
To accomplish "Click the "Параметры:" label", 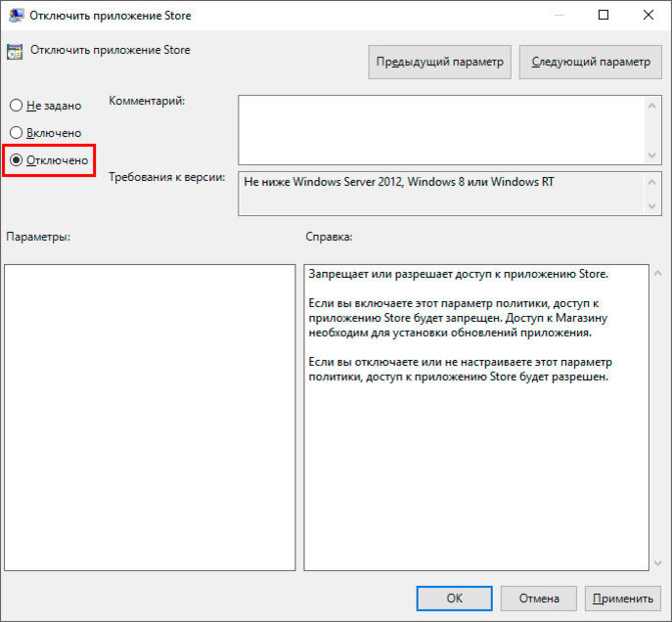I will pos(38,237).
